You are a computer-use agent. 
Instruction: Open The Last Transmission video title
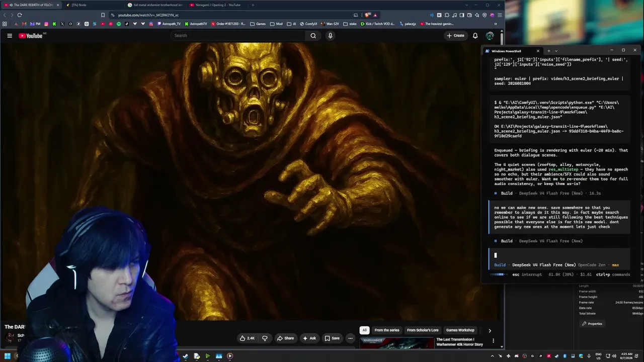(x=459, y=342)
